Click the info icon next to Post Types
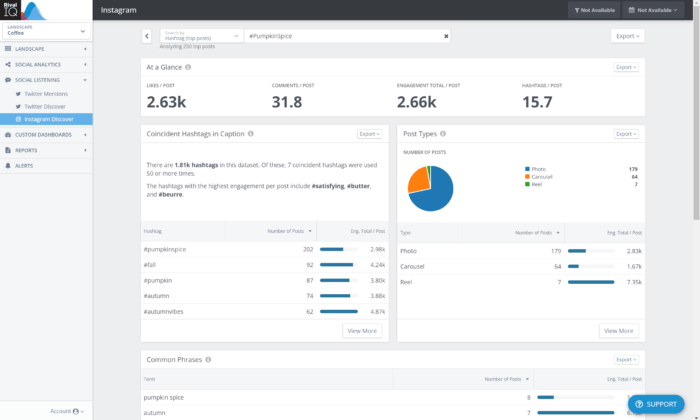The image size is (700, 420). coord(443,133)
